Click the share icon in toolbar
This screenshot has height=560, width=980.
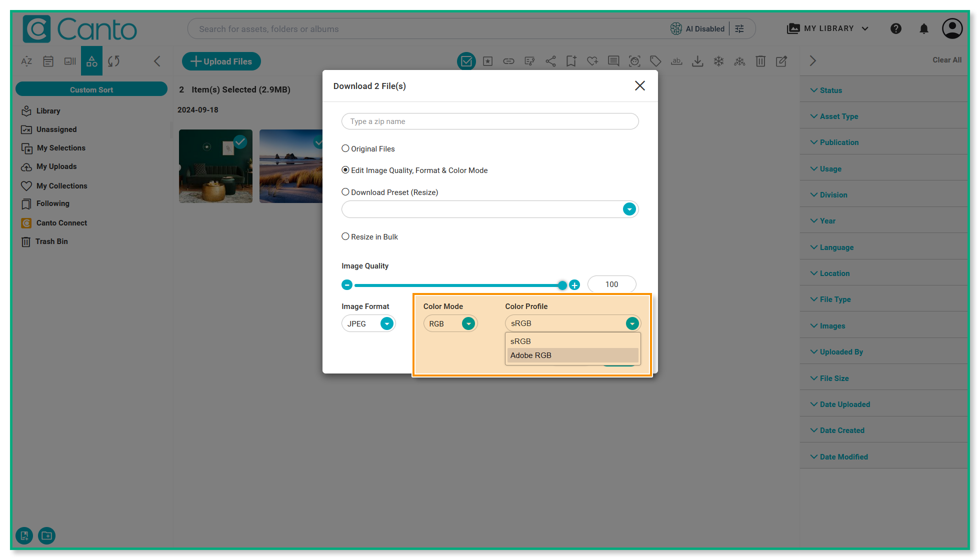[550, 61]
